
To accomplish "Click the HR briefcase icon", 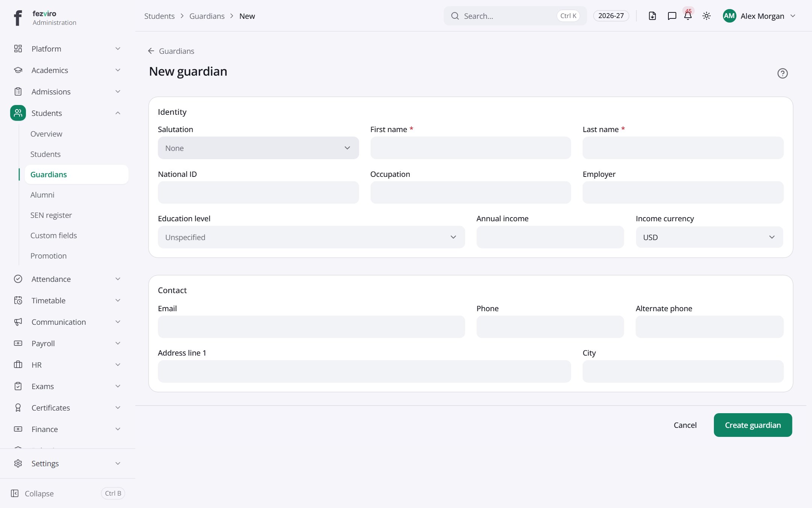I will coord(18,365).
